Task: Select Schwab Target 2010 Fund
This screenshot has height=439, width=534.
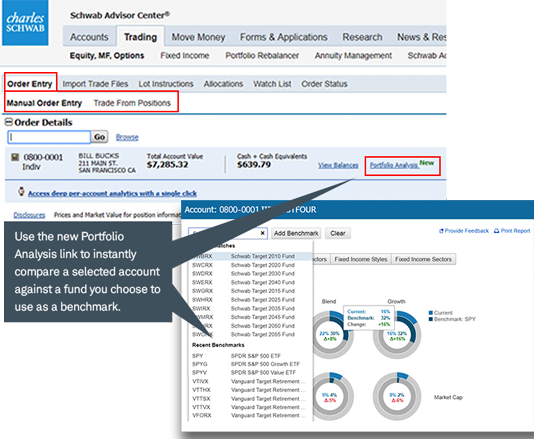Action: (x=251, y=256)
